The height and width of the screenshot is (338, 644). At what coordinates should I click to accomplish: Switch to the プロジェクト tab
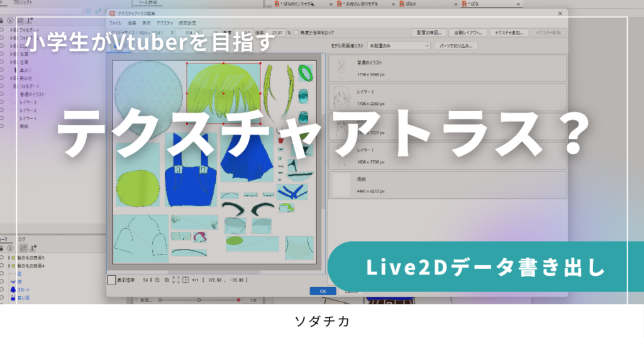click(x=23, y=3)
